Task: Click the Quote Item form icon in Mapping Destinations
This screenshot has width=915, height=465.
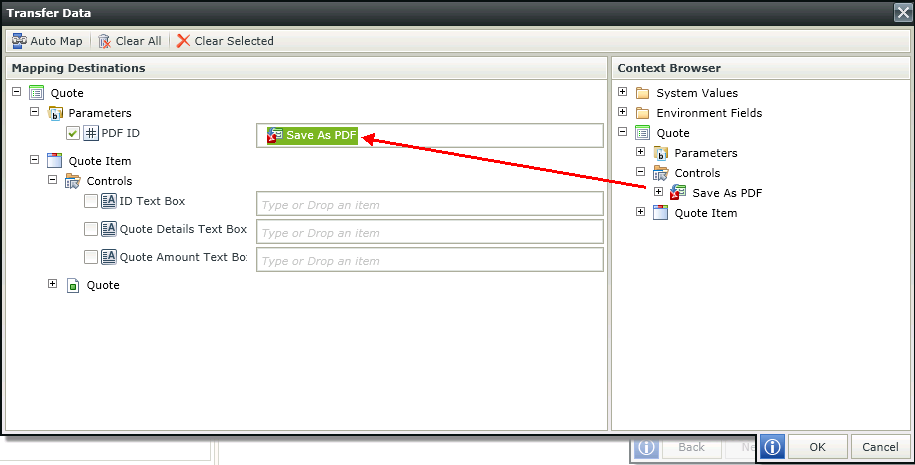Action: pos(54,161)
